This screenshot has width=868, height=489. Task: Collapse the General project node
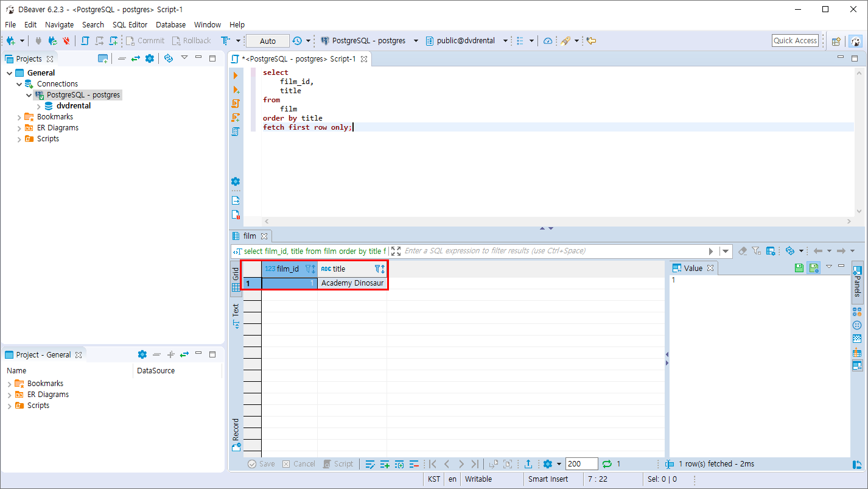[10, 73]
